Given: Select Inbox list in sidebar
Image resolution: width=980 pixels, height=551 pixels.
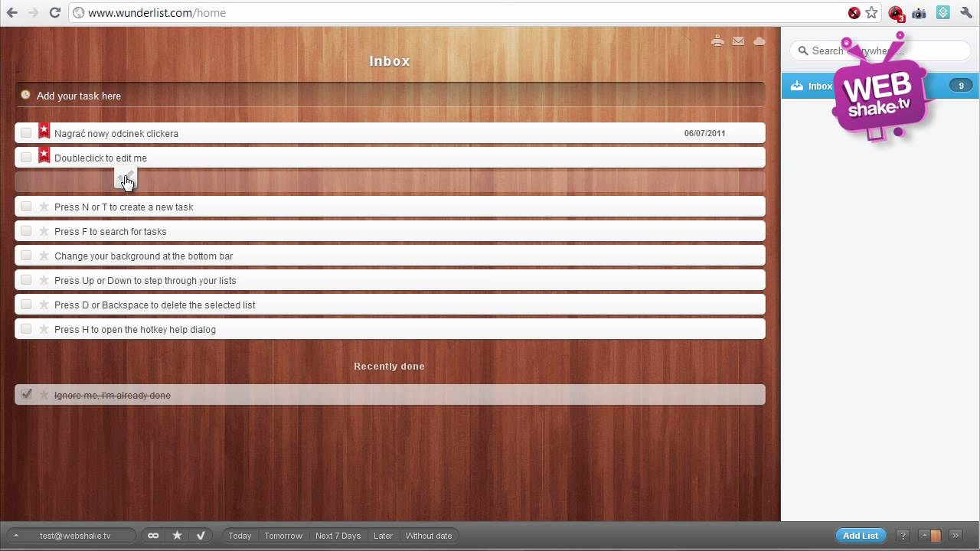Looking at the screenshot, I should pos(880,86).
